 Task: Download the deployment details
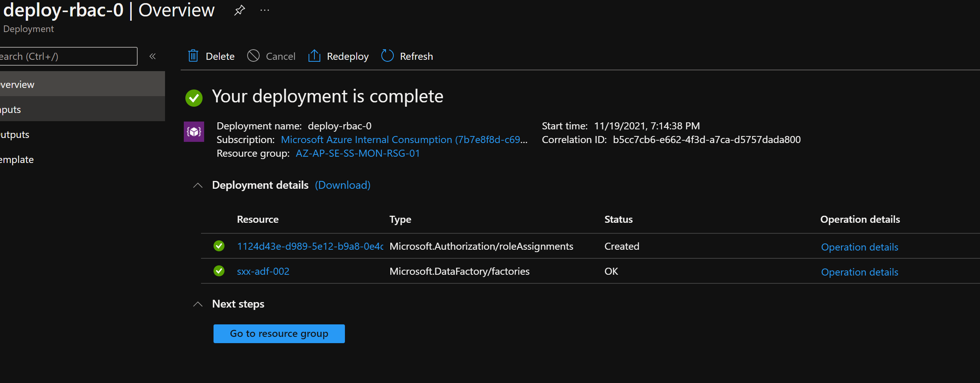[x=342, y=185]
